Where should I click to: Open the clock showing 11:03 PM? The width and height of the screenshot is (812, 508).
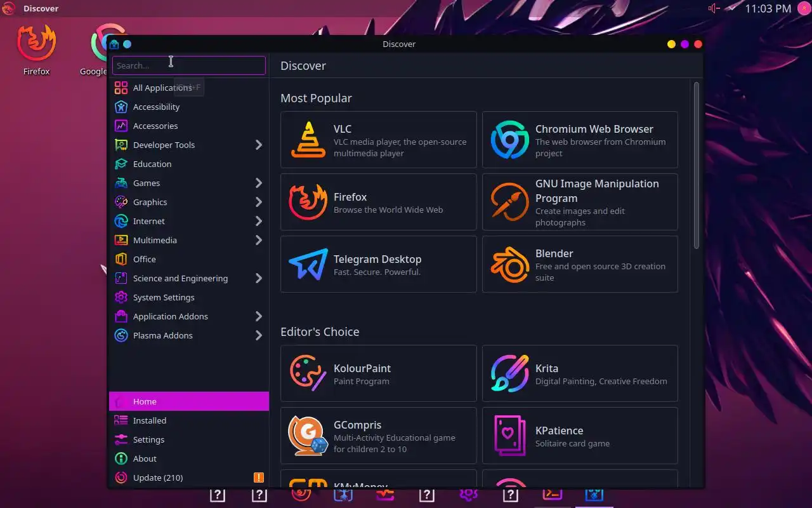(768, 8)
